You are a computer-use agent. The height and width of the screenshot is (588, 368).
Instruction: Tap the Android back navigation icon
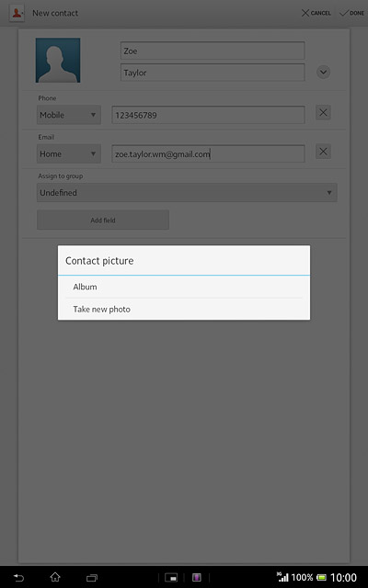pos(18,578)
